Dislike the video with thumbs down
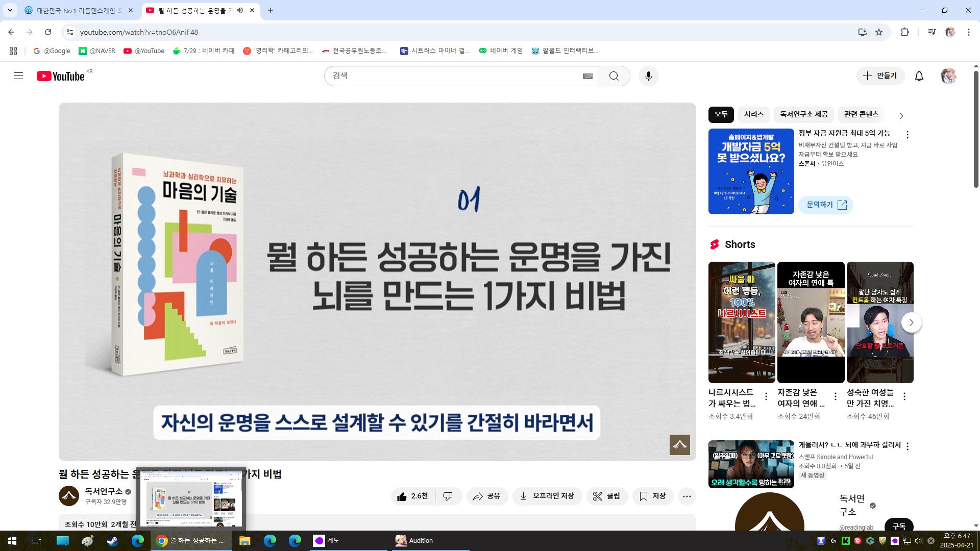 coord(448,496)
